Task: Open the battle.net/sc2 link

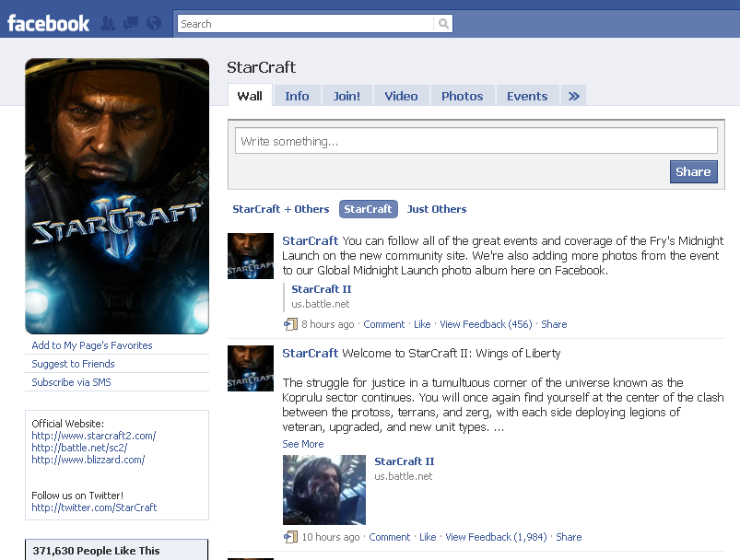Action: 79,448
